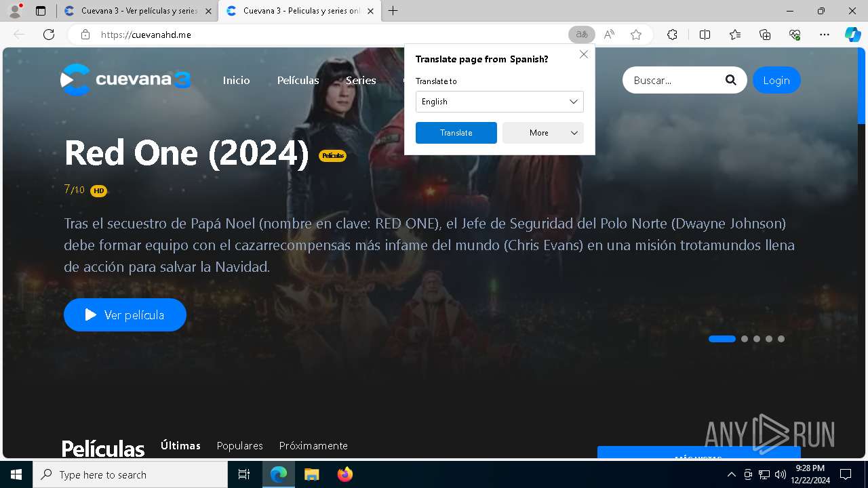Click the Windows taskbar search box

pos(130,474)
